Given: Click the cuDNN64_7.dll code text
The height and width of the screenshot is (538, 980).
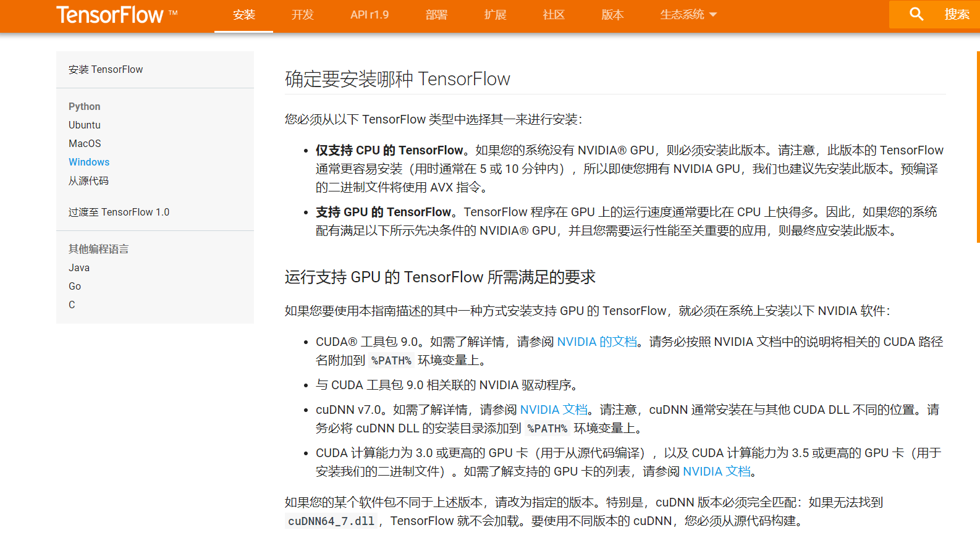Looking at the screenshot, I should (x=331, y=521).
